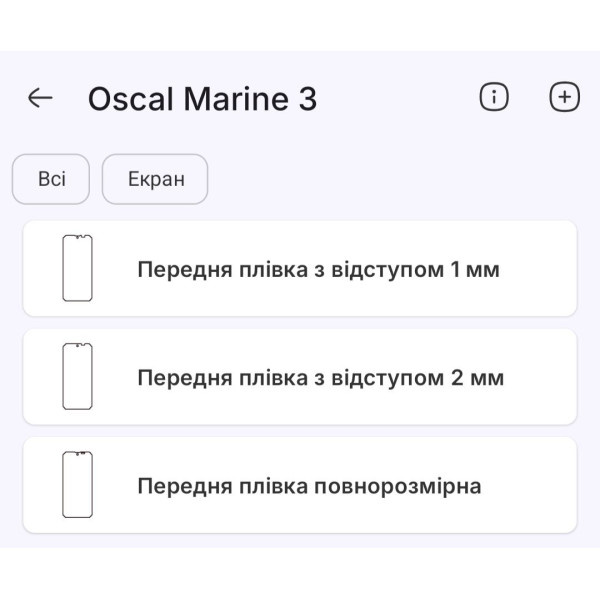Choose Передня плівка повнорозмірна label

click(x=309, y=486)
